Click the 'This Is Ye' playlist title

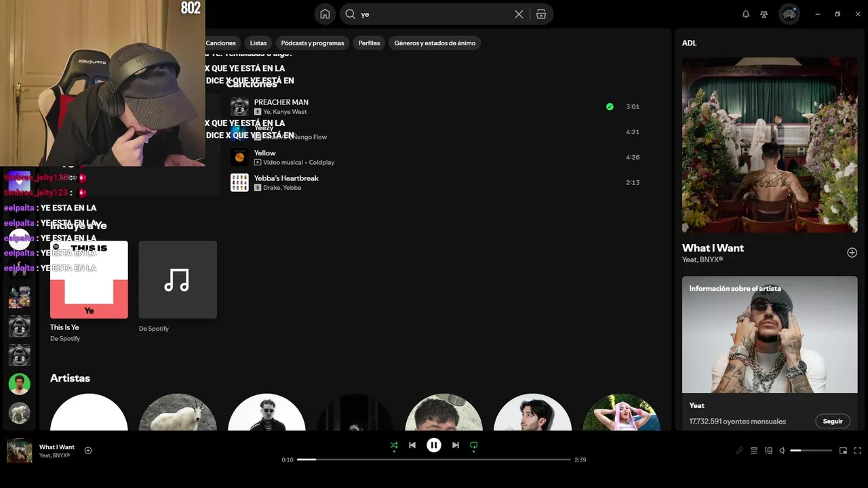tap(64, 327)
